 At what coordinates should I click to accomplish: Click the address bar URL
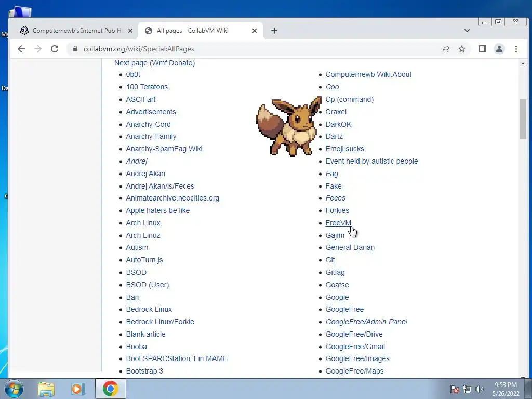(x=139, y=49)
